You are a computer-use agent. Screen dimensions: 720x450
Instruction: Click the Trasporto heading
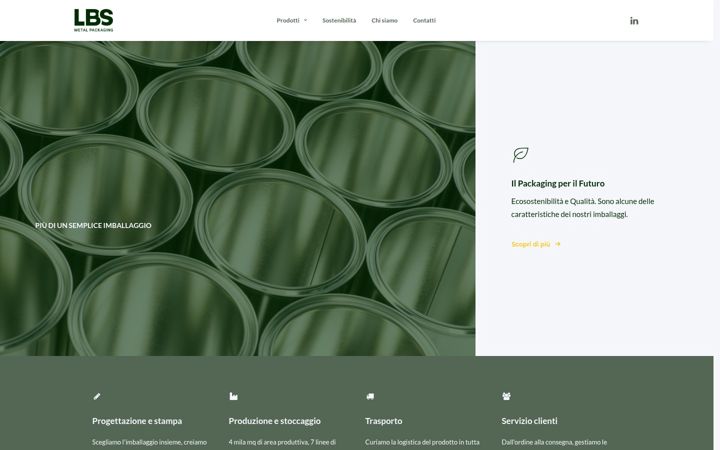coord(383,421)
